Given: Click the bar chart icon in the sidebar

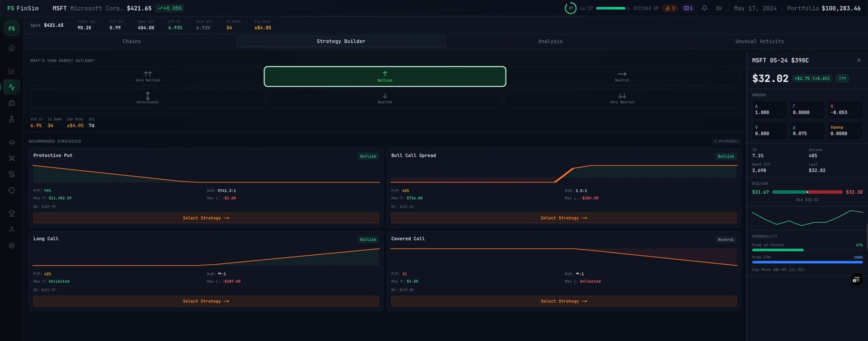Looking at the screenshot, I should pyautogui.click(x=12, y=71).
